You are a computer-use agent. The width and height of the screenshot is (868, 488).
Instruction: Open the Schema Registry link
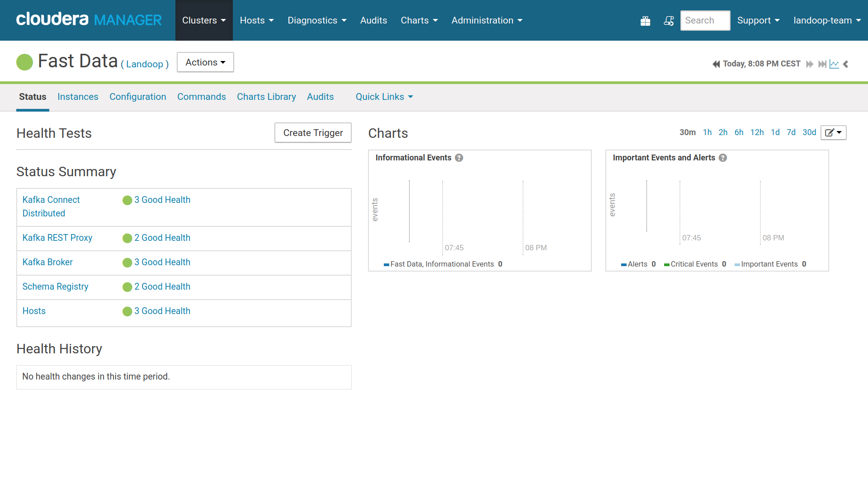click(x=55, y=286)
